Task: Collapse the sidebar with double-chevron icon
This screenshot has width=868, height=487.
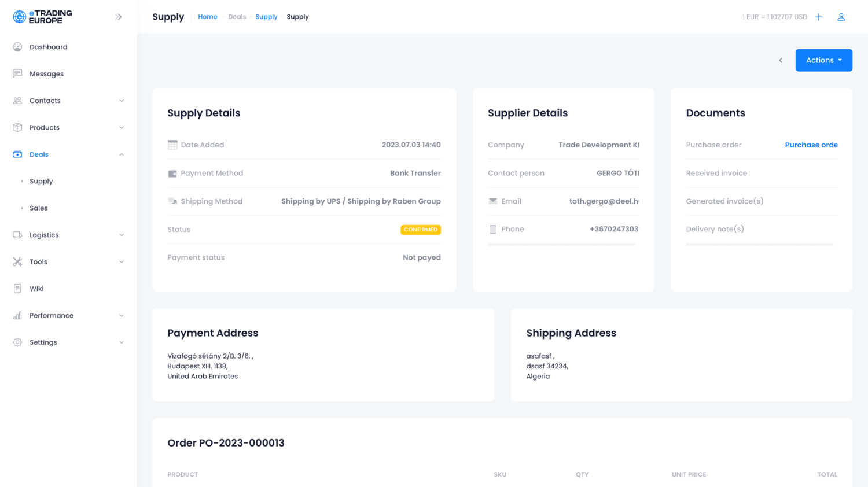Action: point(118,17)
